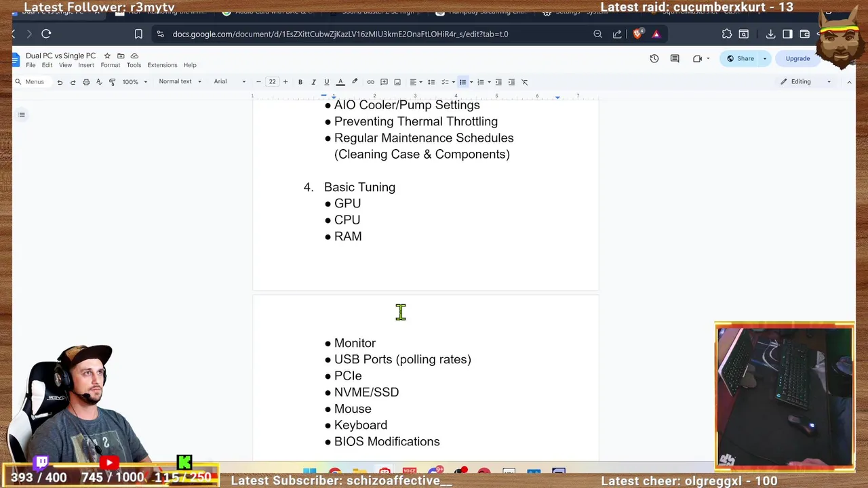Screen dimensions: 868x488
Task: Toggle the numbered list button
Action: (x=481, y=82)
